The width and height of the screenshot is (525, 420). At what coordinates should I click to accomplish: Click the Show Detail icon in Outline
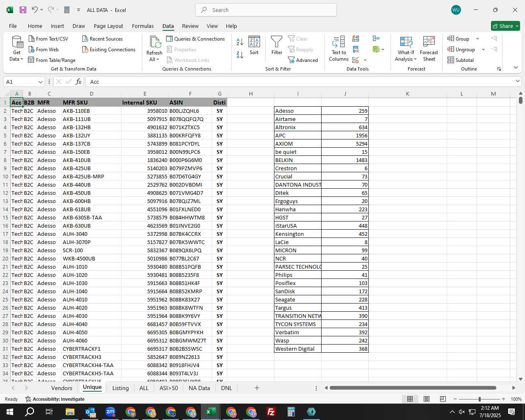pyautogui.click(x=495, y=39)
